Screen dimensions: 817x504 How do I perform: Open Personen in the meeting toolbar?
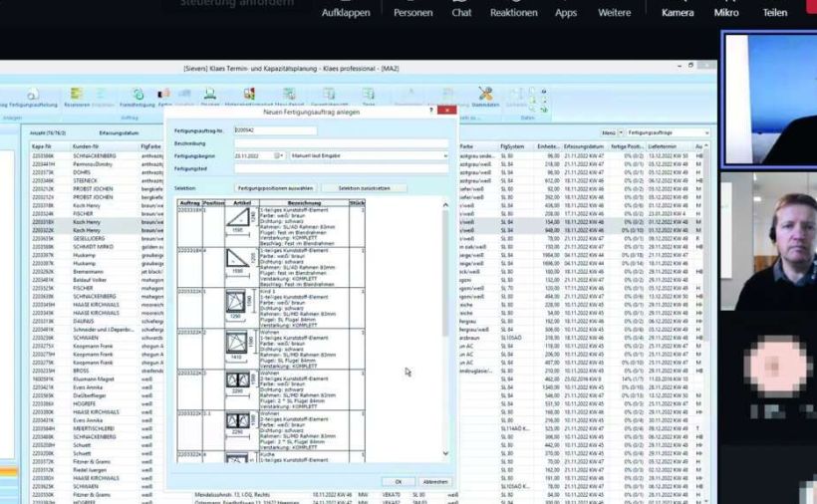coord(412,10)
